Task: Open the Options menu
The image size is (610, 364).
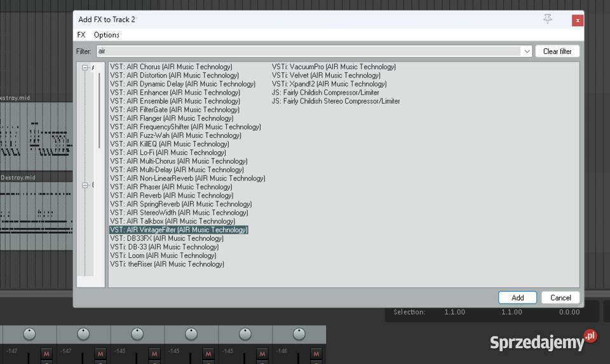Action: pyautogui.click(x=106, y=34)
